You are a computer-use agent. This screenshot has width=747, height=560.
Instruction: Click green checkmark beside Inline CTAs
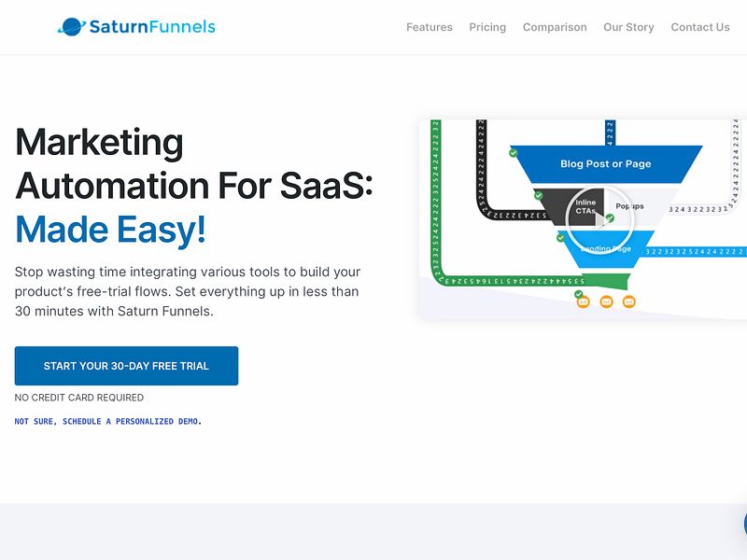tap(539, 195)
